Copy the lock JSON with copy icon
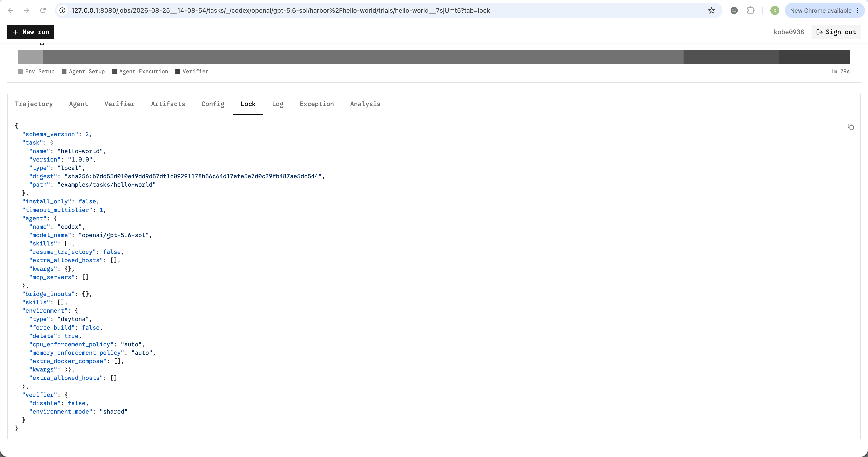The width and height of the screenshot is (868, 457). [x=850, y=127]
